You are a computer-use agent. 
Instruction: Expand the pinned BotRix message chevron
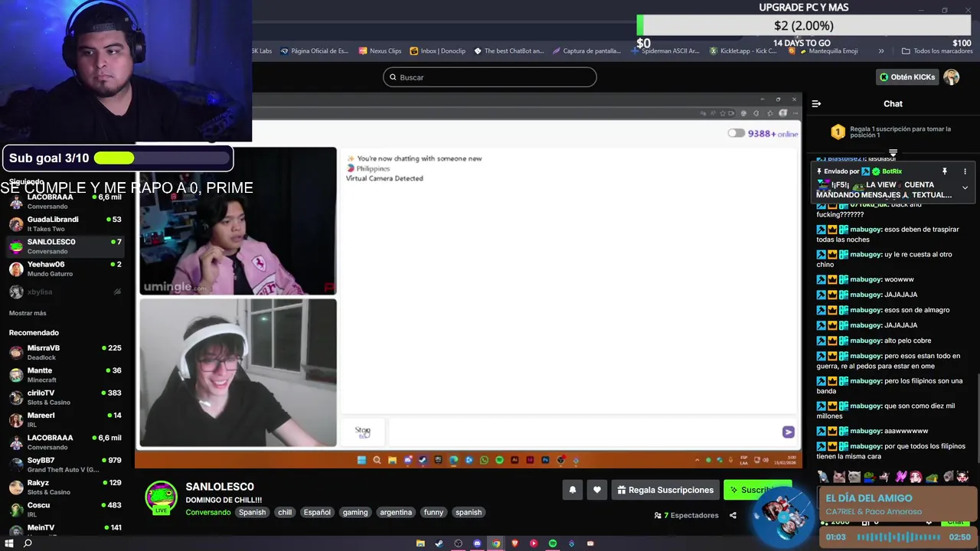click(965, 187)
